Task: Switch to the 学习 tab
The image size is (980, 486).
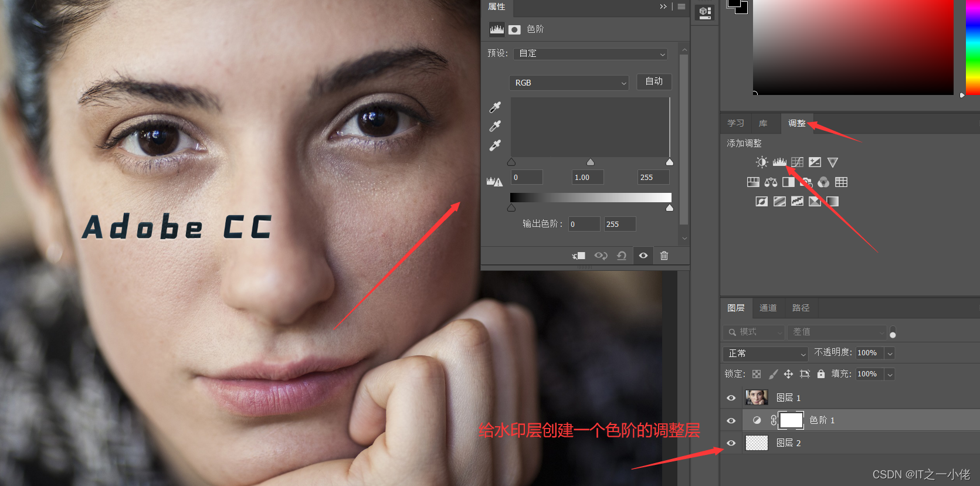Action: 735,124
